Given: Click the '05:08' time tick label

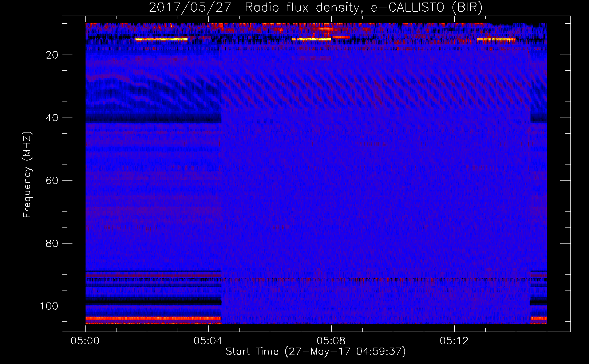Looking at the screenshot, I should (331, 341).
